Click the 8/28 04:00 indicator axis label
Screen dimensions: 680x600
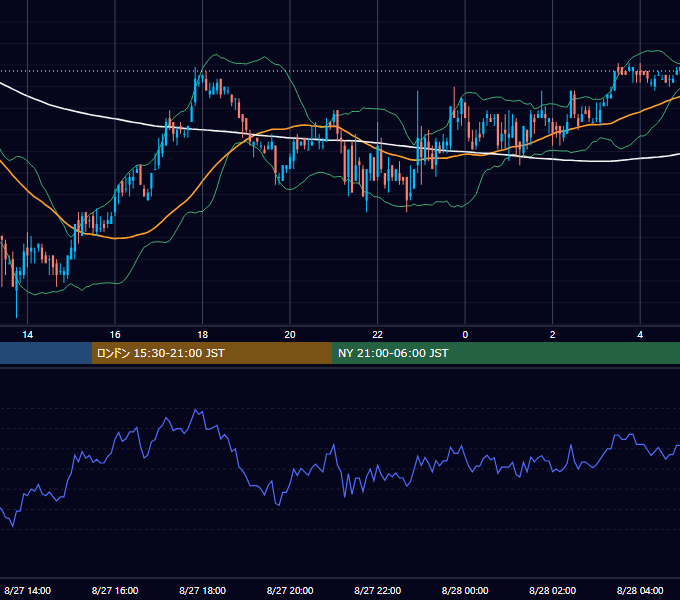(640, 590)
